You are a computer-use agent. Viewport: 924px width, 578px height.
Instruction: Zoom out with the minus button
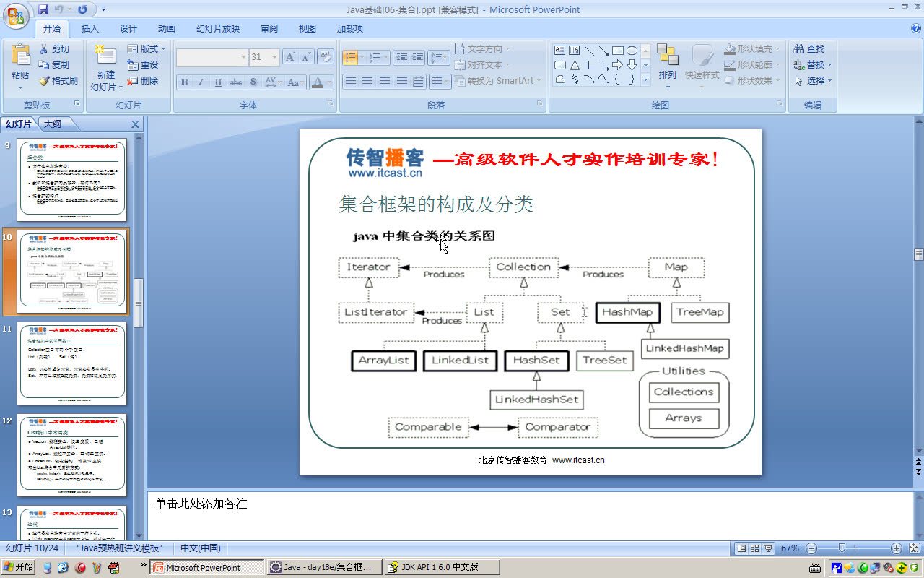[x=811, y=548]
